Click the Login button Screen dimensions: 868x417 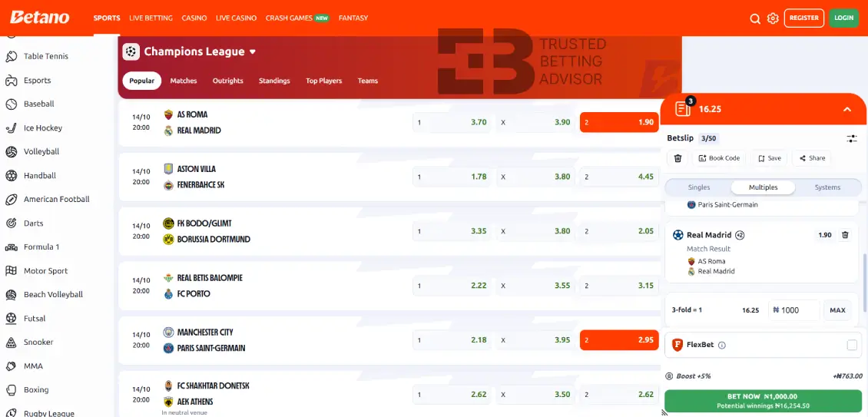(x=843, y=18)
